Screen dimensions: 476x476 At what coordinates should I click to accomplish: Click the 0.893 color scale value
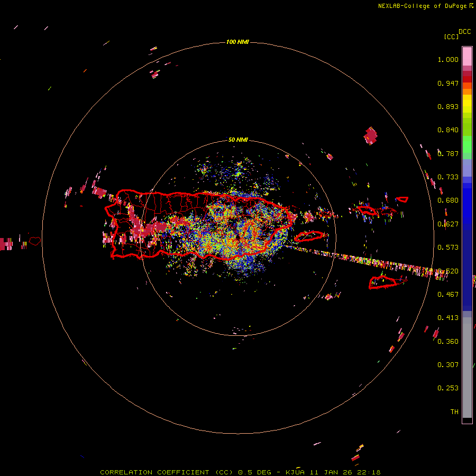tap(448, 106)
